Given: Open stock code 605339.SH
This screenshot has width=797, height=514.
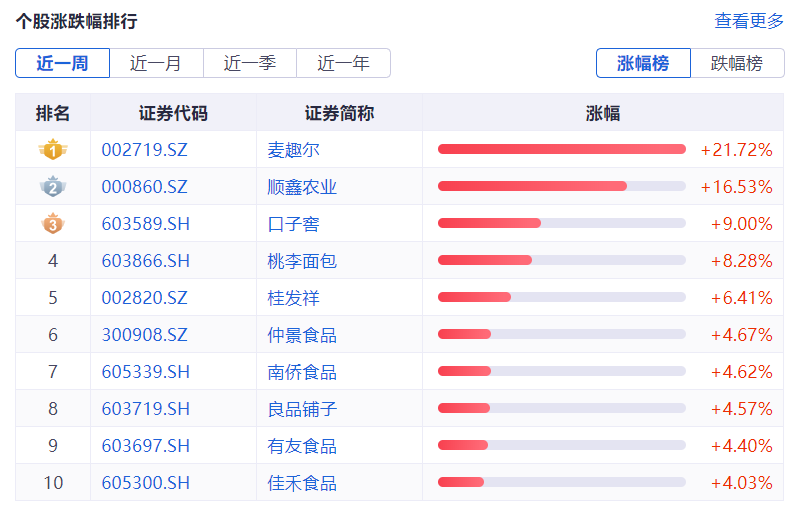Looking at the screenshot, I should coord(145,372).
